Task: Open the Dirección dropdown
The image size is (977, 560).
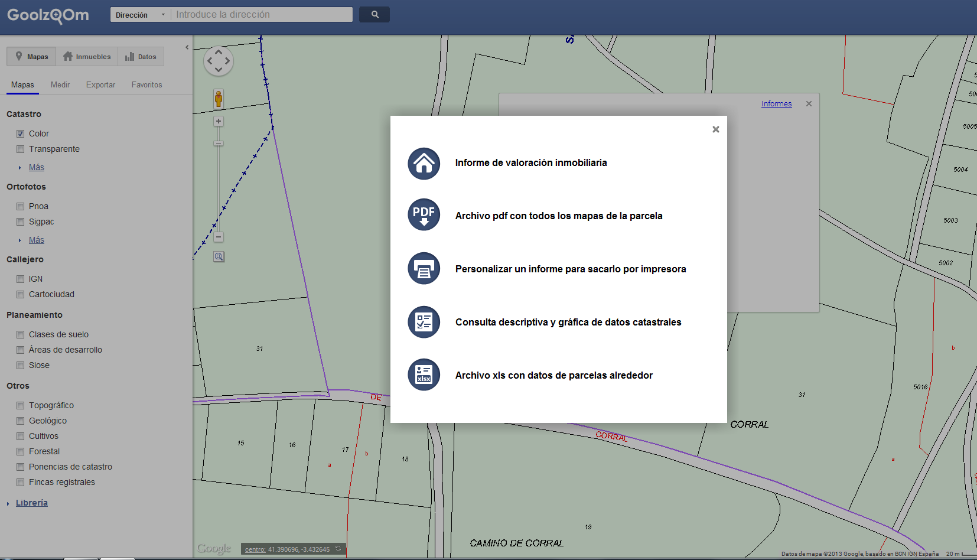Action: coord(140,15)
